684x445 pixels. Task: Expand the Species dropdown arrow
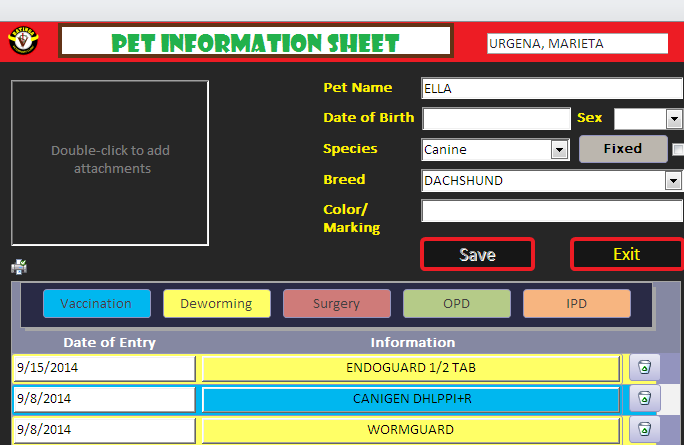tap(560, 150)
